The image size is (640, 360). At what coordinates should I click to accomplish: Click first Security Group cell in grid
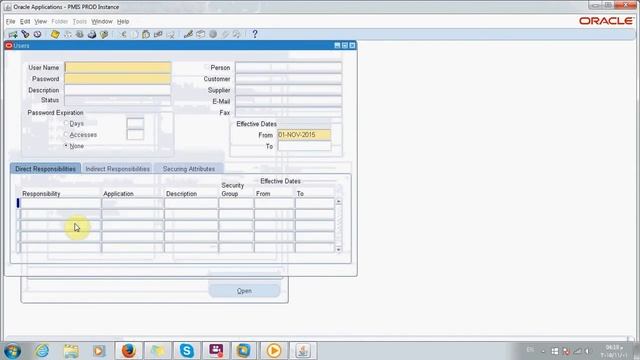[x=236, y=203]
